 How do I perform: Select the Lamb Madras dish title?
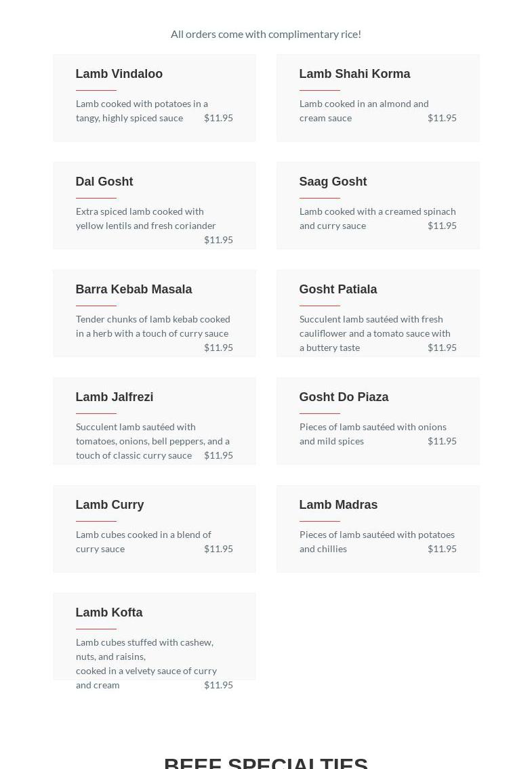(338, 505)
